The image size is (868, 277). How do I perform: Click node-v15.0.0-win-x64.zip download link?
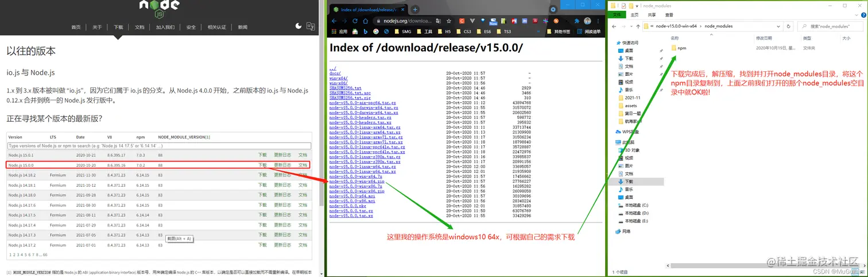click(356, 181)
